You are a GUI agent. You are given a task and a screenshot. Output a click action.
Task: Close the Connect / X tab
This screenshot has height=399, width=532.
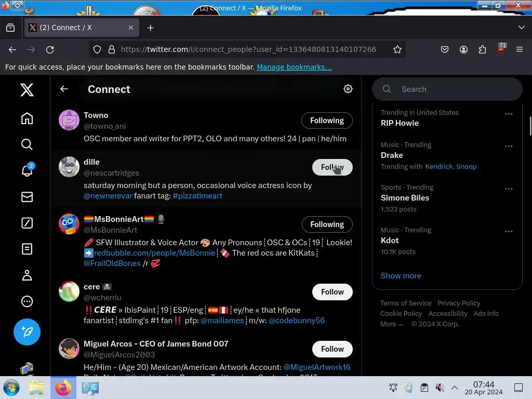point(131,28)
